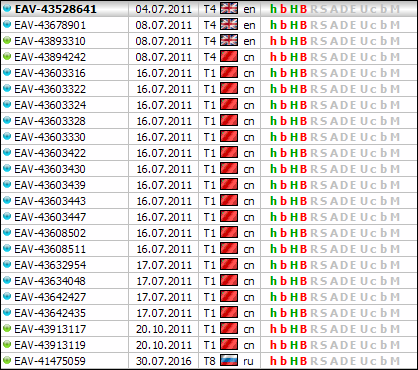This screenshot has width=418, height=370.
Task: Click the blue orb beside EAV-43603447
Action: pos(7,217)
